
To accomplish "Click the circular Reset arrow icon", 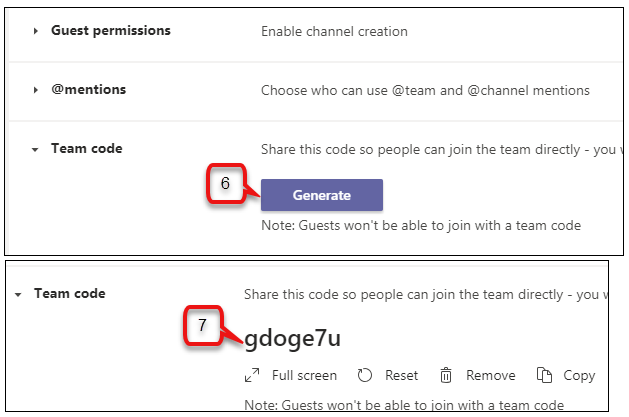I will click(x=365, y=375).
